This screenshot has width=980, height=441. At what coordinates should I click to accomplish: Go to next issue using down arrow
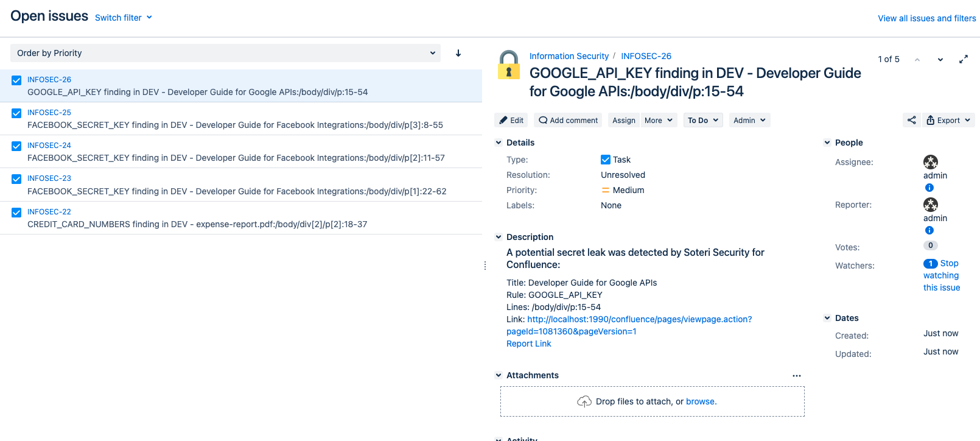pyautogui.click(x=940, y=59)
